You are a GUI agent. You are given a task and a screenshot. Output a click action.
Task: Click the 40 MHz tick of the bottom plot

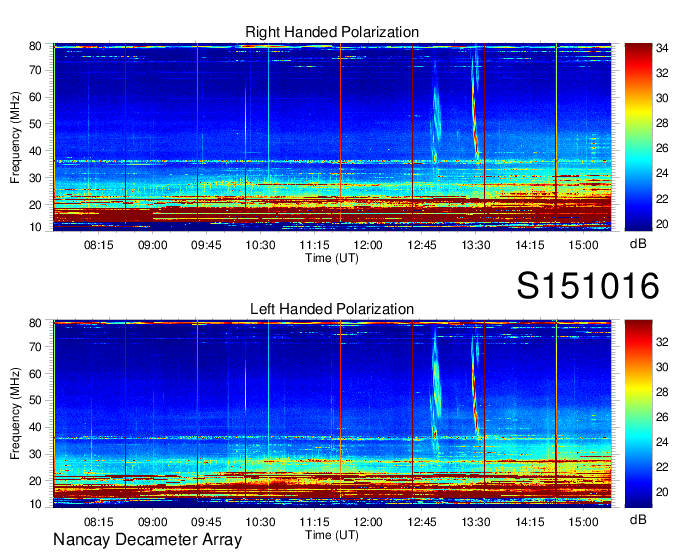pyautogui.click(x=35, y=427)
